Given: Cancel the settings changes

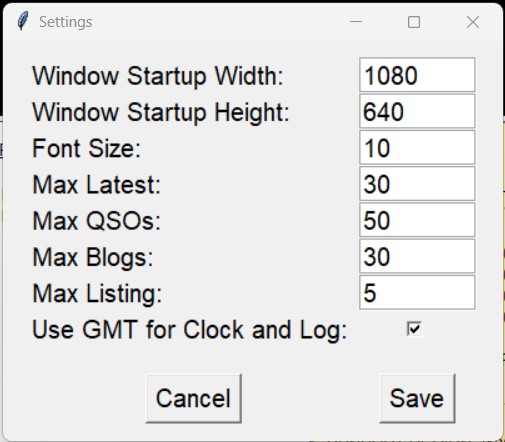Looking at the screenshot, I should coord(194,398).
